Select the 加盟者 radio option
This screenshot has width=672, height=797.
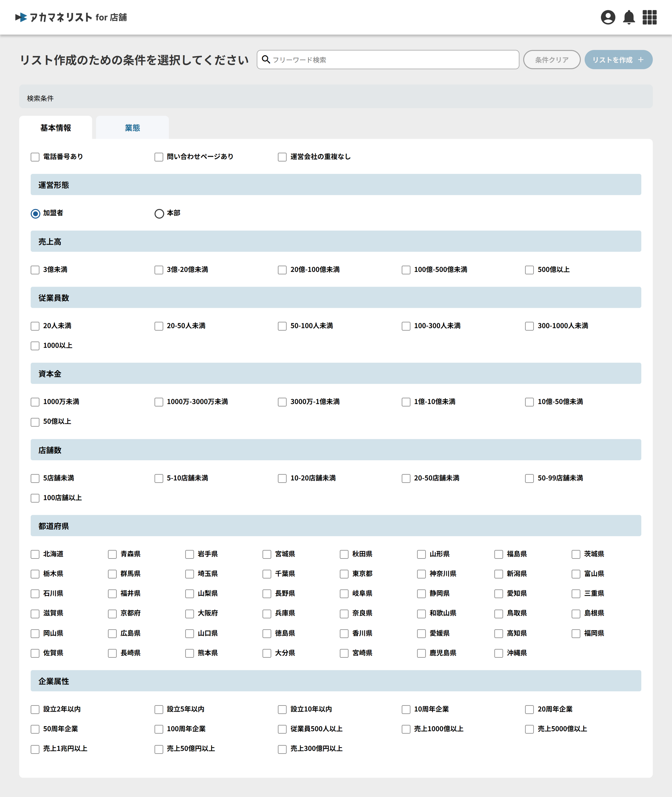(35, 213)
